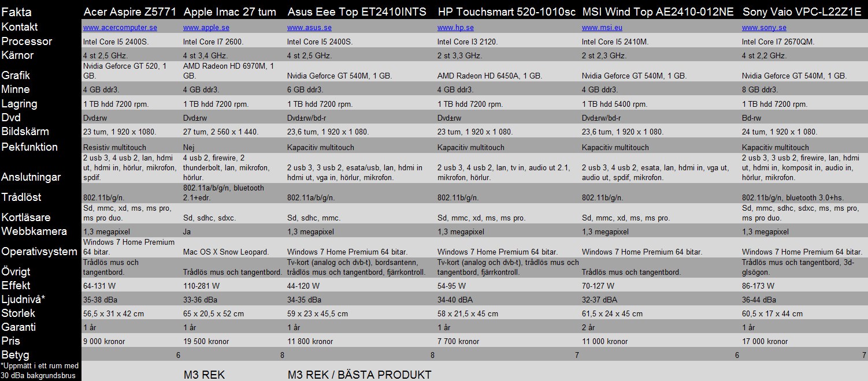
Task: Click the 19 500 kronor price cell
Action: point(206,341)
